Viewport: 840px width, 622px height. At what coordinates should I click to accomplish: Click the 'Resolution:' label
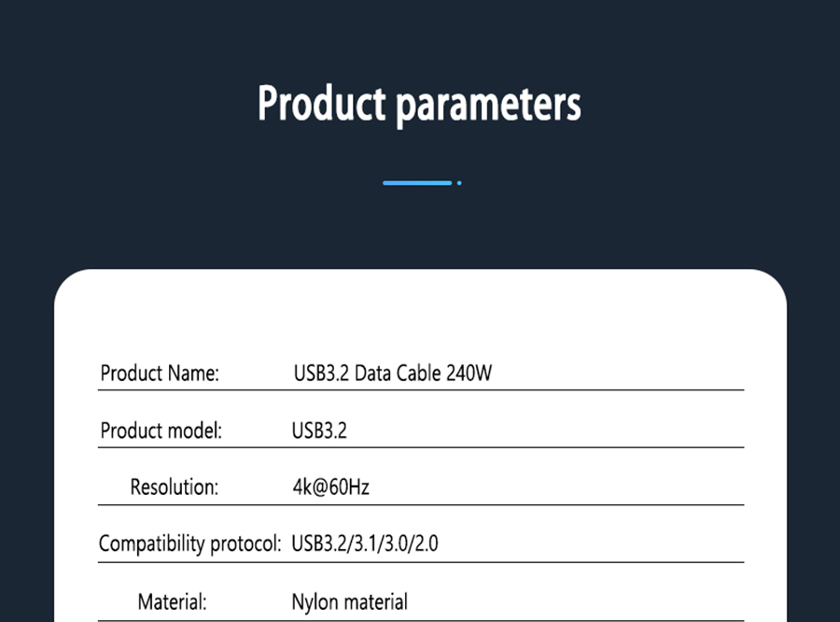point(174,487)
